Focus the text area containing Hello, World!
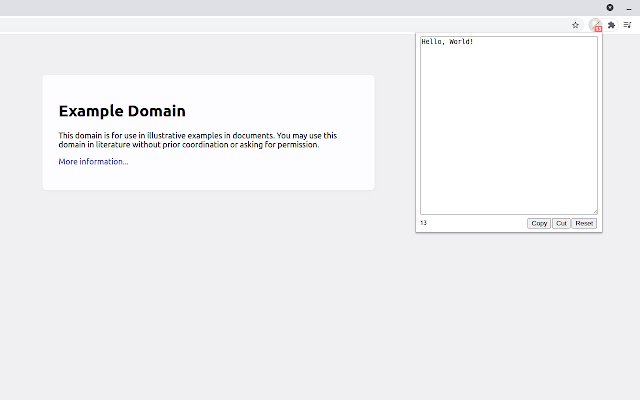Screen dimensions: 640x400 pyautogui.click(x=509, y=125)
